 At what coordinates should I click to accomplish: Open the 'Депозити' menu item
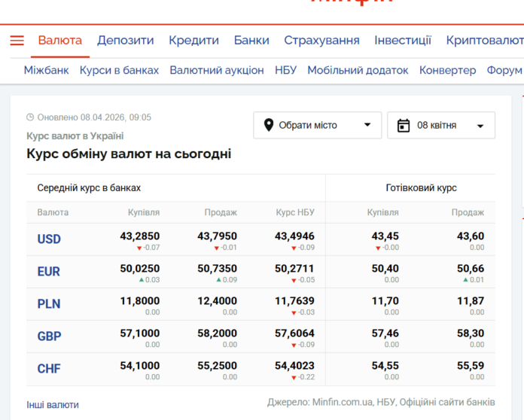(125, 41)
